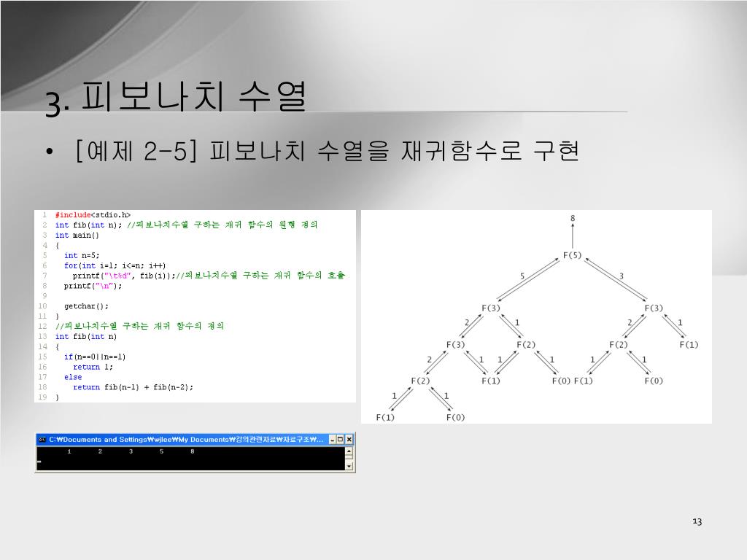Click the slide page number 13
This screenshot has width=747, height=560.
697,521
